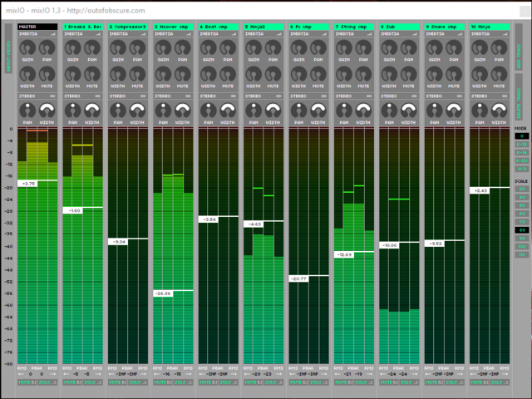Expand Inertia section on 10 Ninja strip
Image resolution: width=532 pixels, height=399 pixels.
[x=505, y=34]
